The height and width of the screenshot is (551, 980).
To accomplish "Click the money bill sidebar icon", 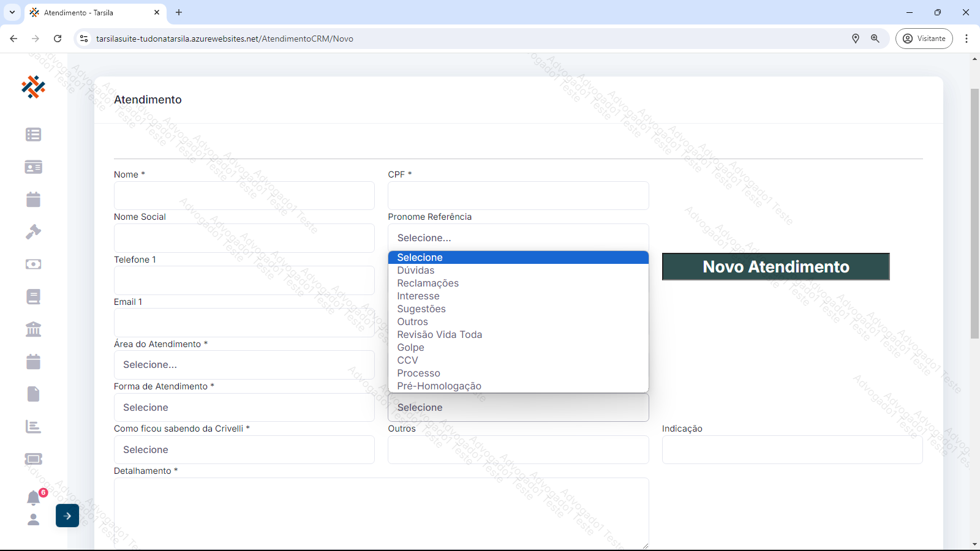I will coord(33,264).
